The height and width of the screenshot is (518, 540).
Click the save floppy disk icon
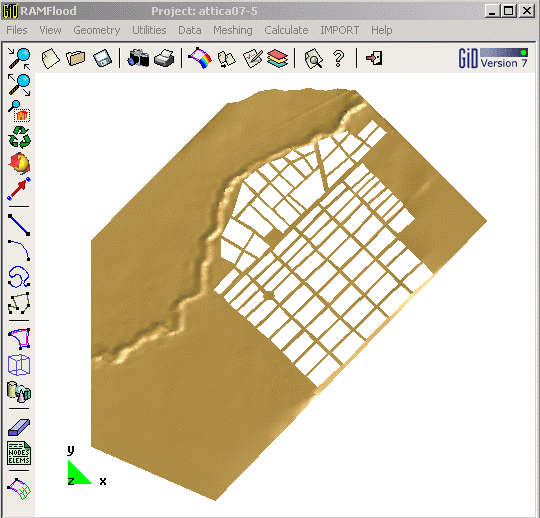(102, 58)
